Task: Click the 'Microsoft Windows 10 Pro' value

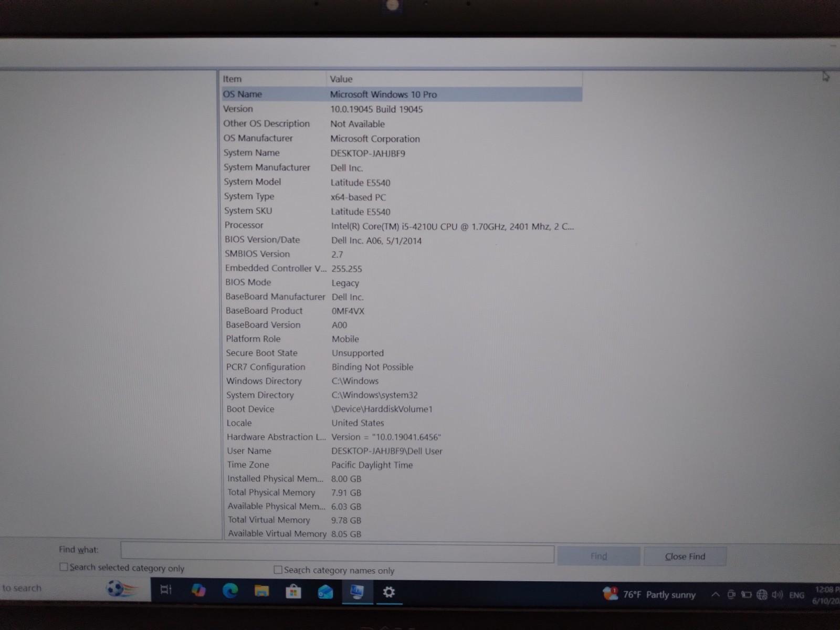Action: pos(383,94)
